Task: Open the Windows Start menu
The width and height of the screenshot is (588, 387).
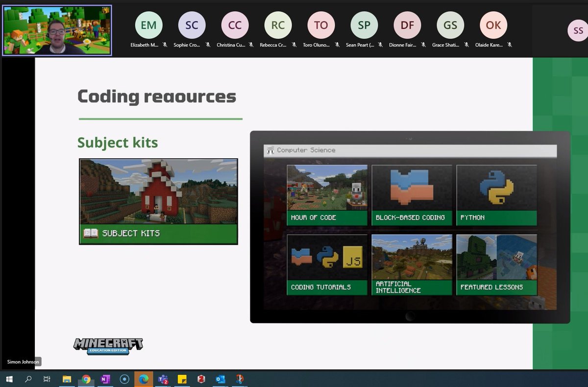Action: pos(9,379)
